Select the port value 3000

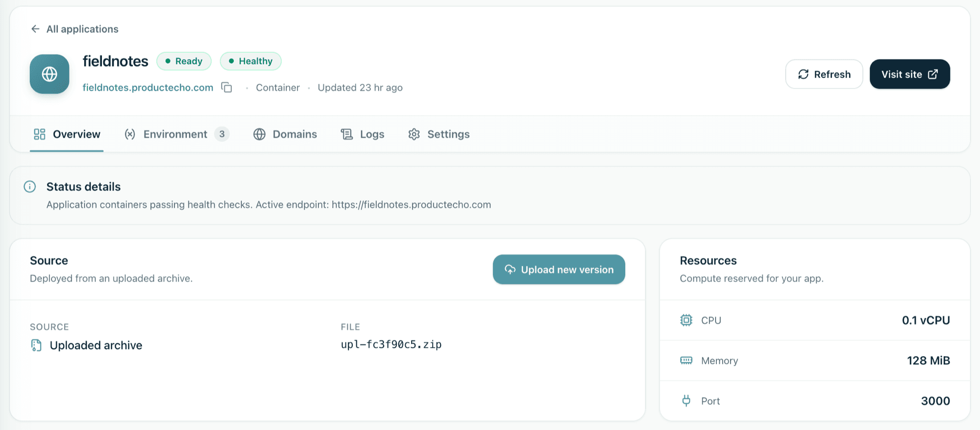[x=935, y=401]
